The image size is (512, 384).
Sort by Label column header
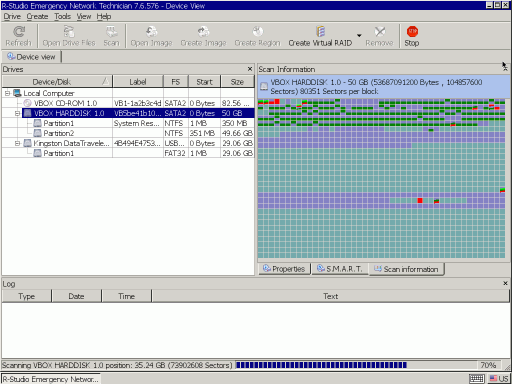coord(138,82)
